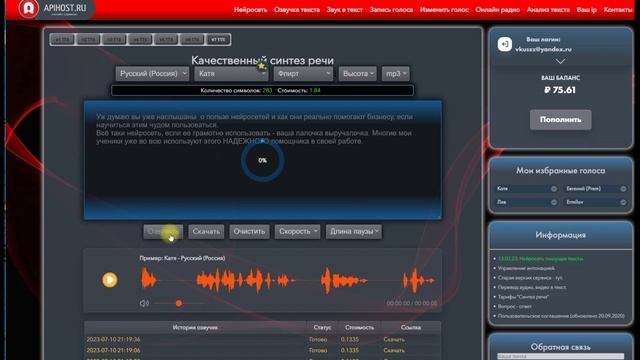
Task: Open Нейросеть in the top menu
Action: tap(250, 10)
